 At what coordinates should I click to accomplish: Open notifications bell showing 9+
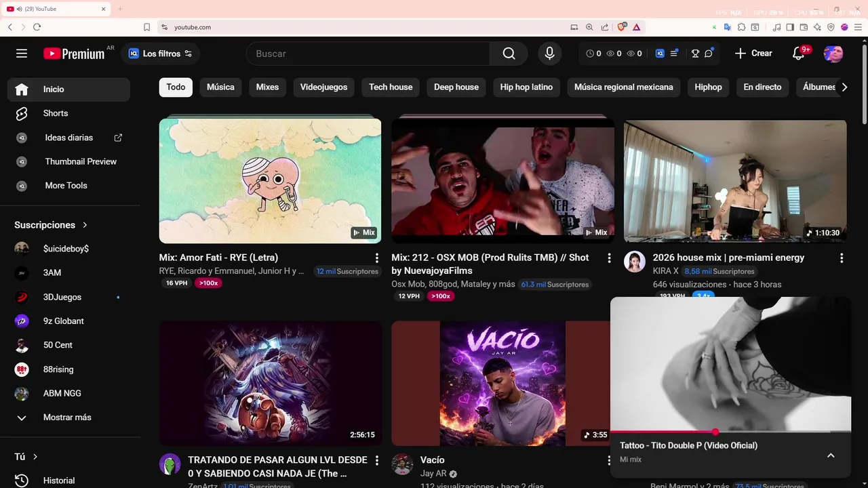click(x=799, y=54)
